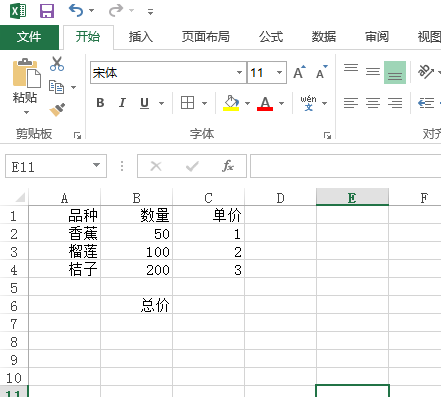This screenshot has height=397, width=441.
Task: Select cell with value 200
Action: (x=137, y=270)
